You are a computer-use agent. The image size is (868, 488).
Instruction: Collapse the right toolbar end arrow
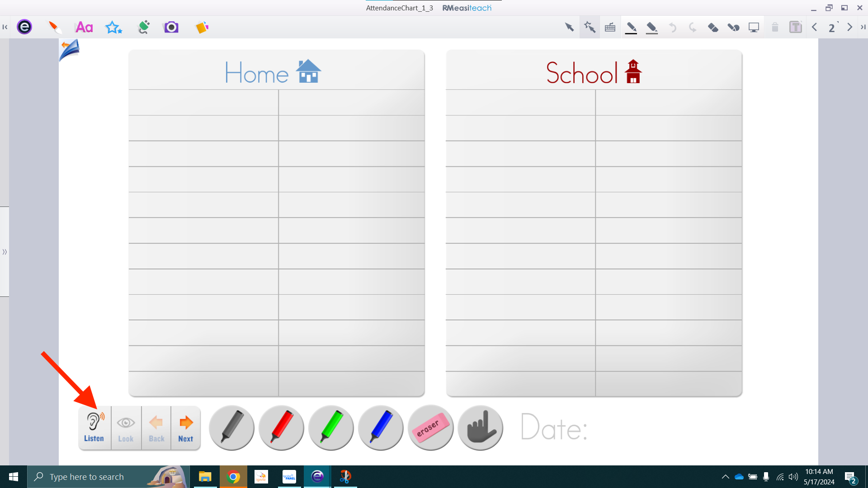[x=863, y=27]
